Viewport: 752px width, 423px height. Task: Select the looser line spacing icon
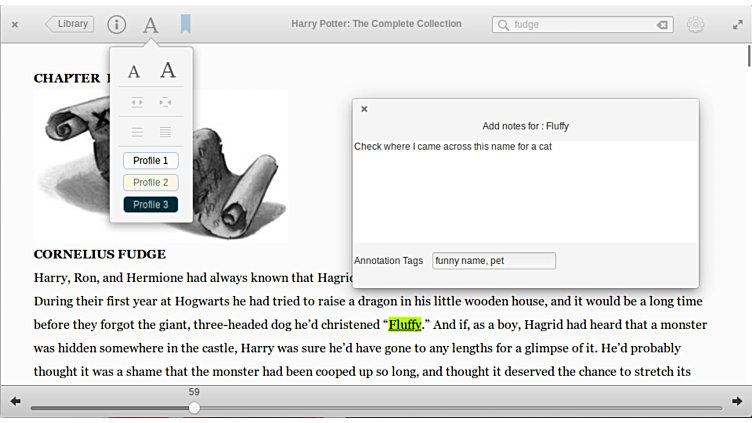tap(137, 132)
